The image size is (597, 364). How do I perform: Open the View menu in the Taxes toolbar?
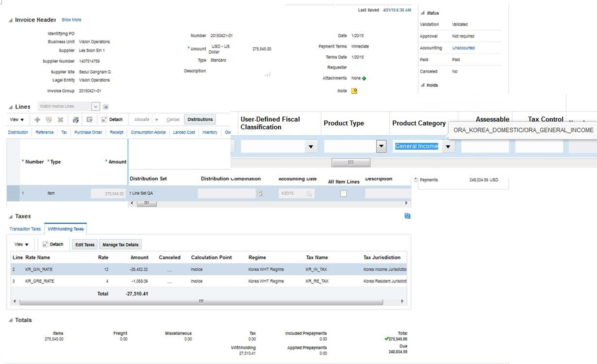pos(21,245)
